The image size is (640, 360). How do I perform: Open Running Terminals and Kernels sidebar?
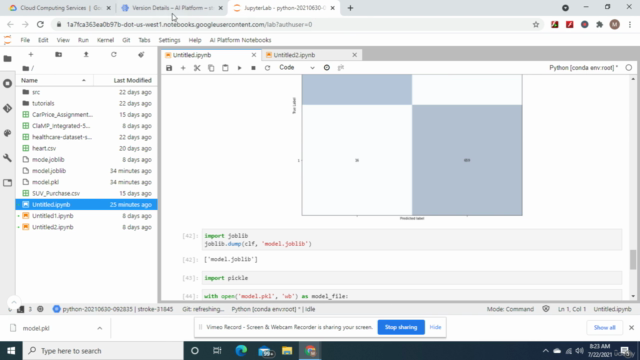7,83
